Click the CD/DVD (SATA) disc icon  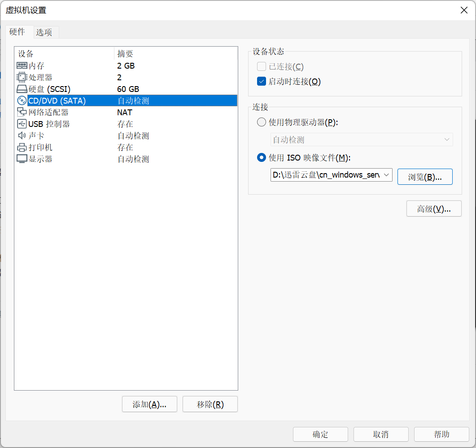[x=22, y=100]
